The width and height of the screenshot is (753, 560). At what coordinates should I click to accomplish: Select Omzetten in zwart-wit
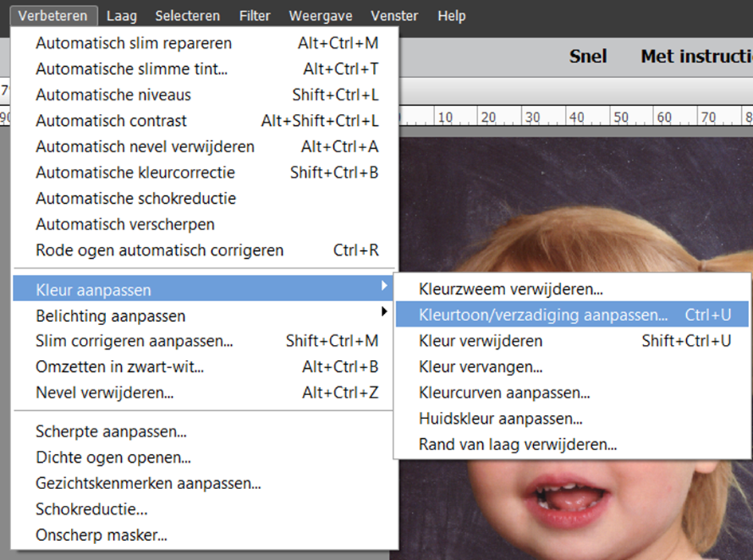pyautogui.click(x=120, y=367)
